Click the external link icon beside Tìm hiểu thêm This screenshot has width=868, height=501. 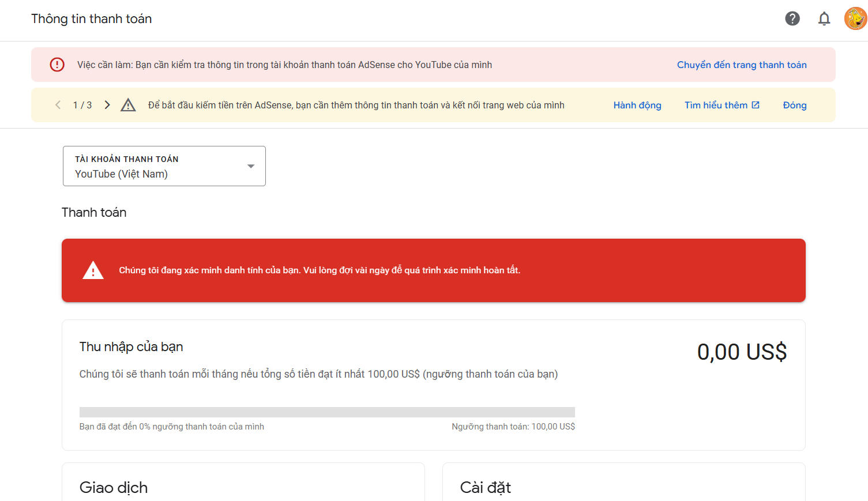(756, 105)
